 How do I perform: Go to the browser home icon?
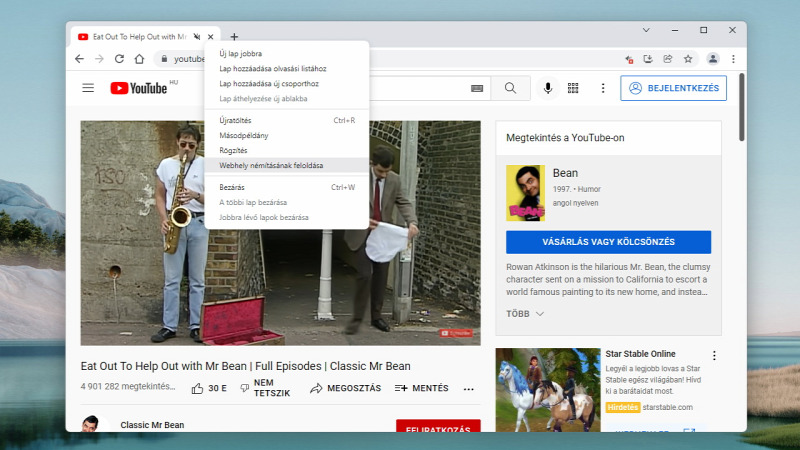click(x=139, y=59)
